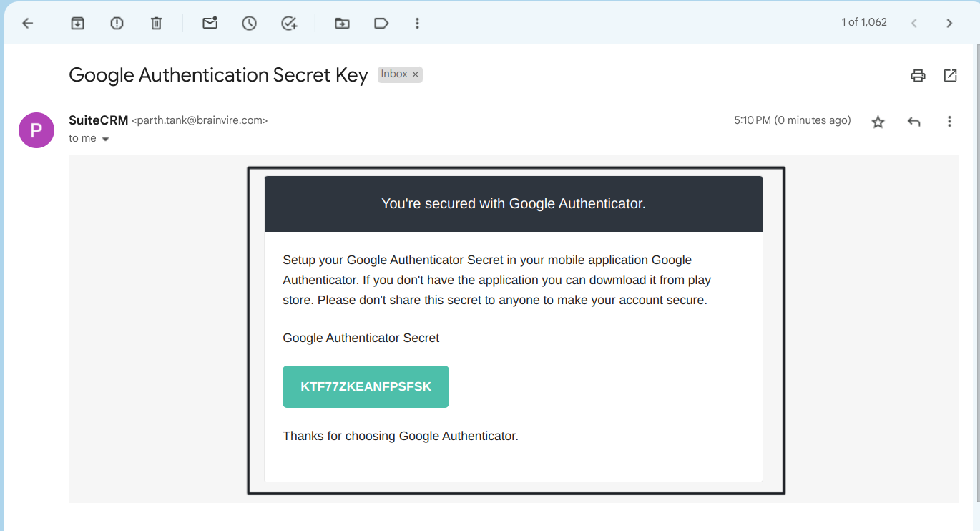Move the message to a folder
The image size is (980, 531).
click(342, 22)
